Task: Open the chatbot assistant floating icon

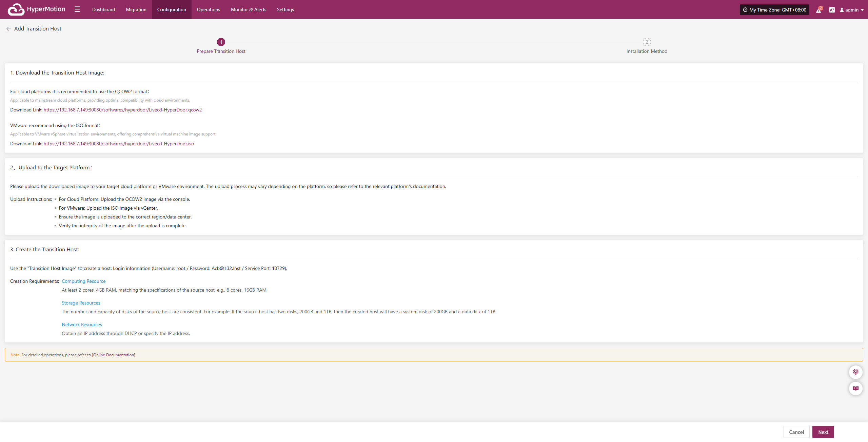Action: coord(855,372)
